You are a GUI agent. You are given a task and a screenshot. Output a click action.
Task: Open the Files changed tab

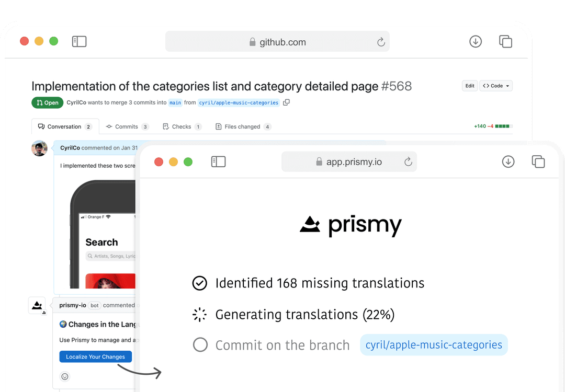[243, 126]
